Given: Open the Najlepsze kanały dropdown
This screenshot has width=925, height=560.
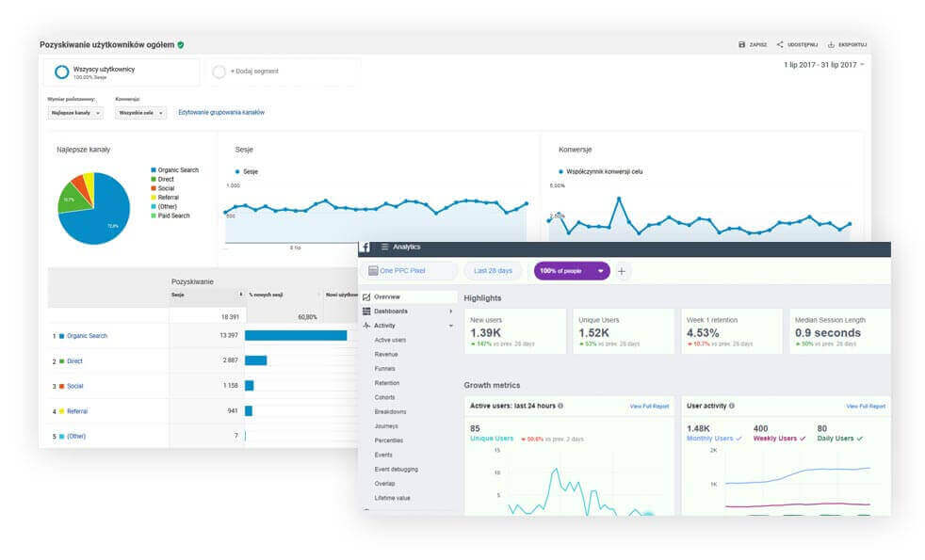Looking at the screenshot, I should pyautogui.click(x=73, y=112).
